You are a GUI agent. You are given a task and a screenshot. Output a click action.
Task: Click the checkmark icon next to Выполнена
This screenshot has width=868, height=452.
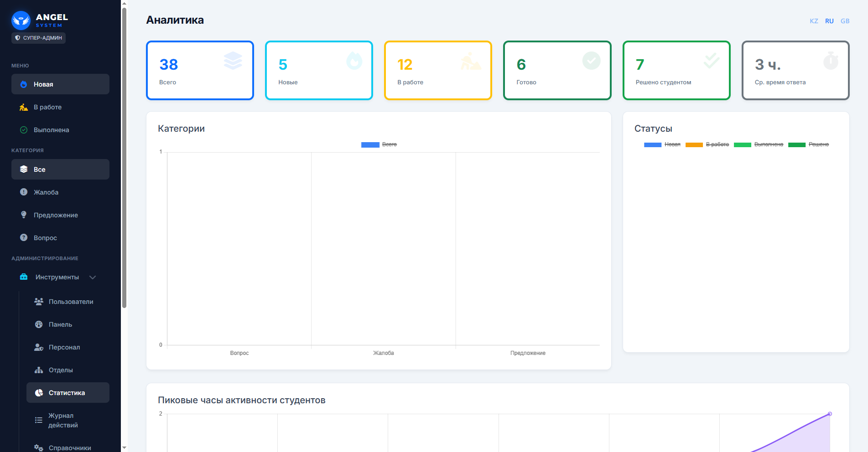coord(24,130)
